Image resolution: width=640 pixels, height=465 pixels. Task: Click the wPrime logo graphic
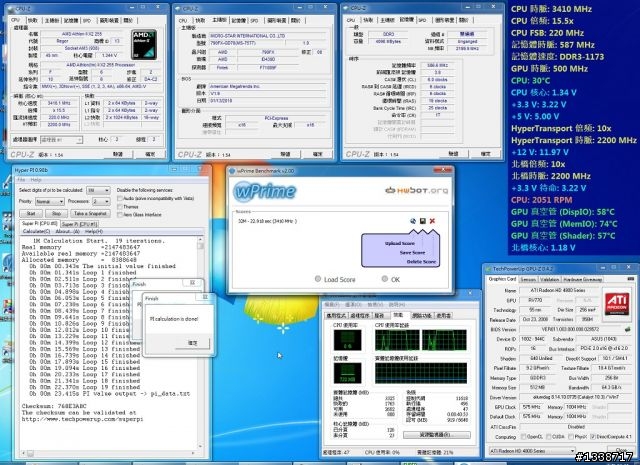265,191
